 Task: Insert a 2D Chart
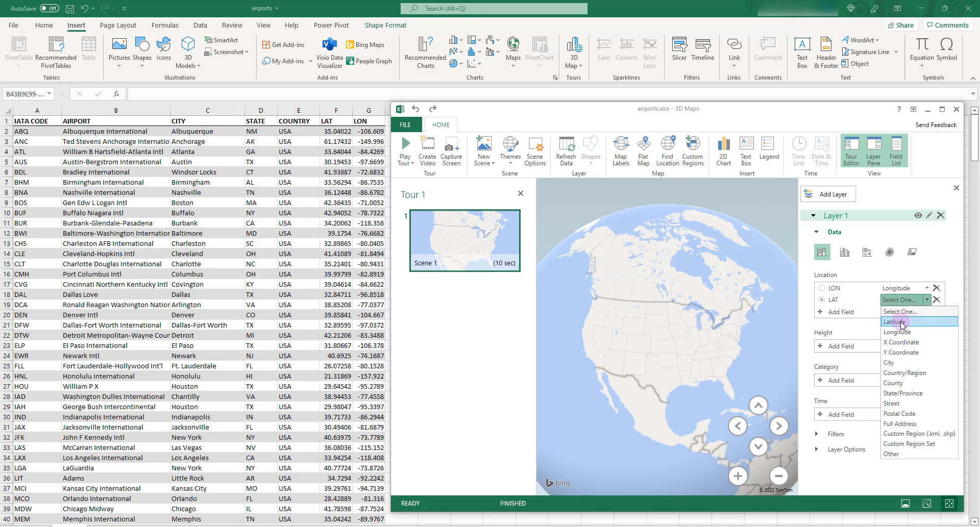click(x=723, y=151)
